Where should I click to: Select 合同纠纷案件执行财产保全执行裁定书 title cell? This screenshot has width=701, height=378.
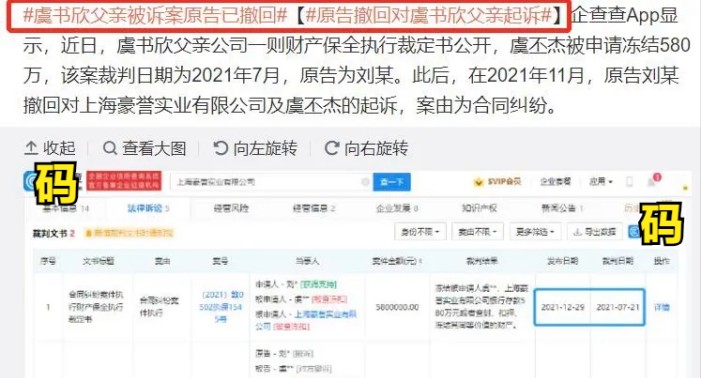coord(96,307)
